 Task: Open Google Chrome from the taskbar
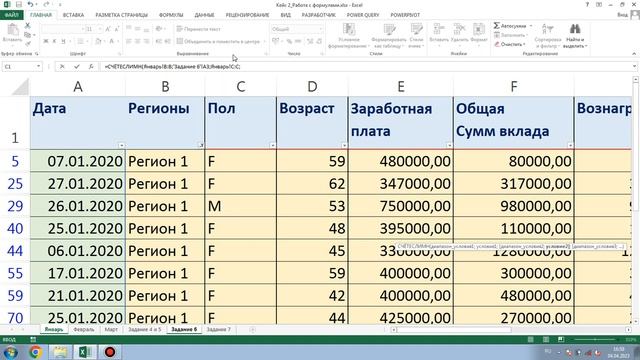click(x=35, y=352)
